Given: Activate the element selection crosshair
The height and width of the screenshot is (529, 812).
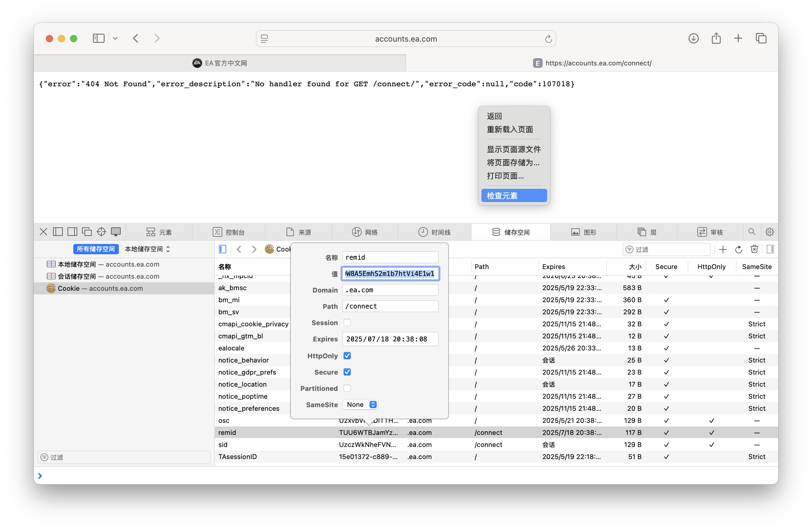Looking at the screenshot, I should click(101, 232).
